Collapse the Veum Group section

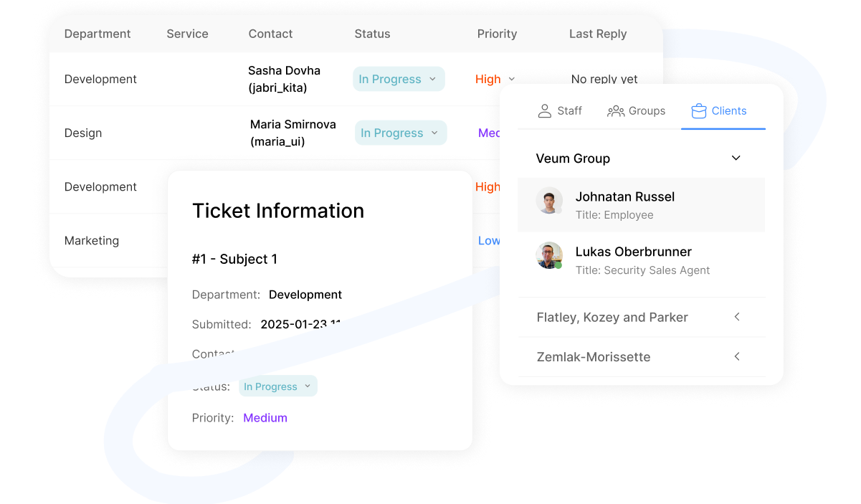click(x=736, y=158)
